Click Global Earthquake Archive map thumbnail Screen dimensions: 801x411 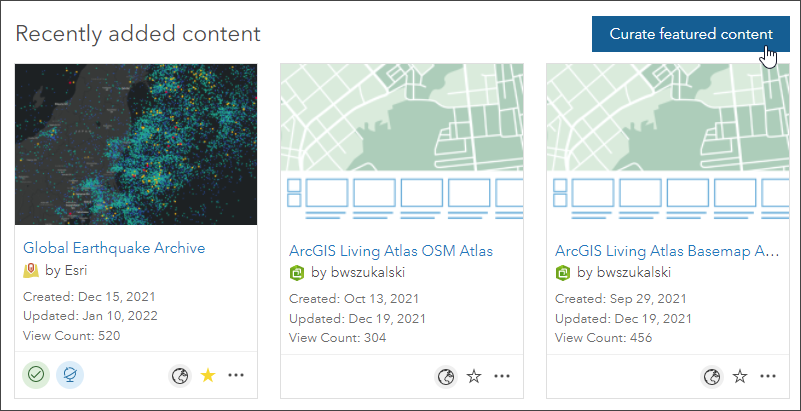click(x=136, y=145)
